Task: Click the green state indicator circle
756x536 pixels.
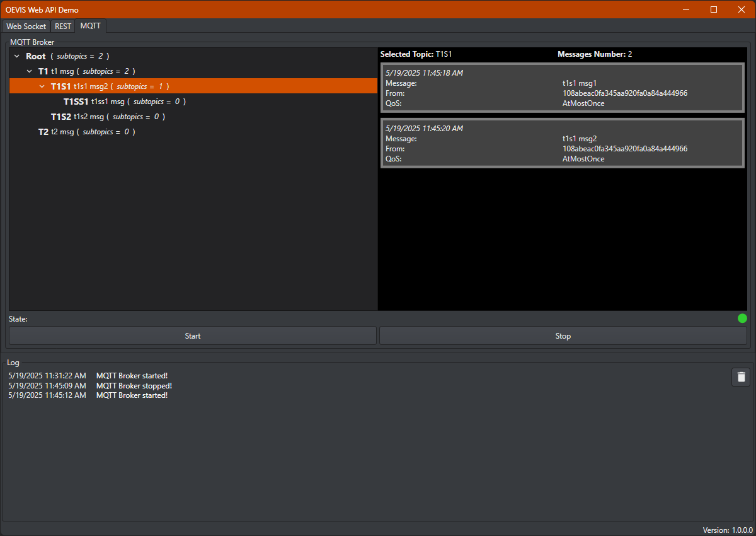Action: click(742, 318)
